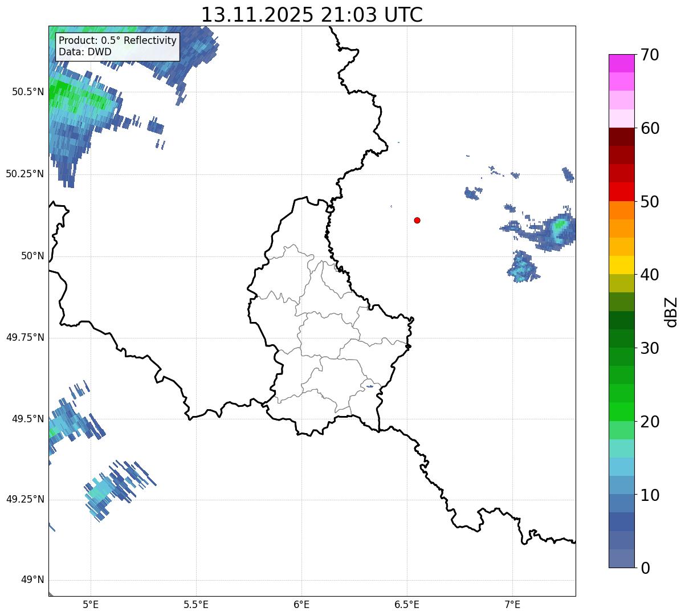Screen dimensions: 685x616
Task: Click the 49°N latitude label
Action: pyautogui.click(x=32, y=580)
